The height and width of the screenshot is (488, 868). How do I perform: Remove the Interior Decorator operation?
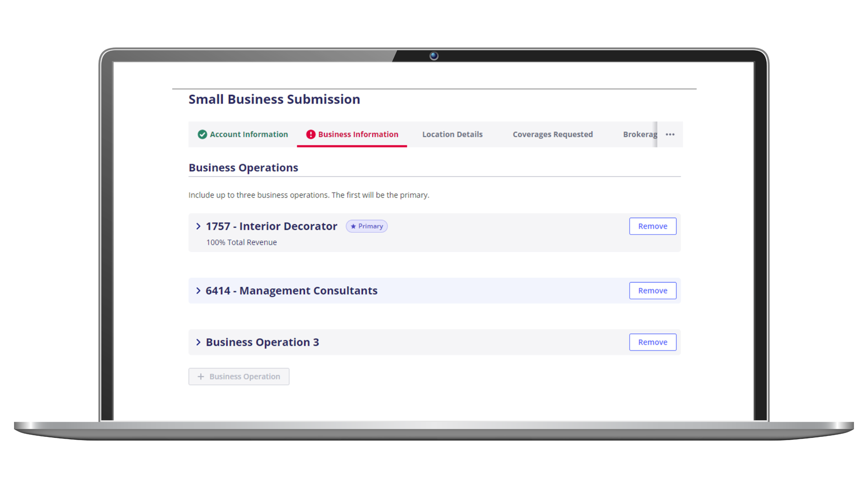tap(652, 226)
